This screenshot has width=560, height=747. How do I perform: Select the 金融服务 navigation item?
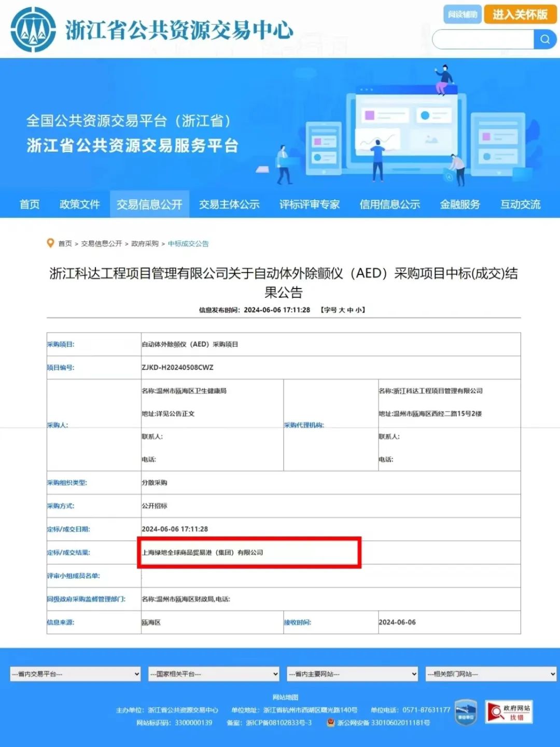coord(458,204)
